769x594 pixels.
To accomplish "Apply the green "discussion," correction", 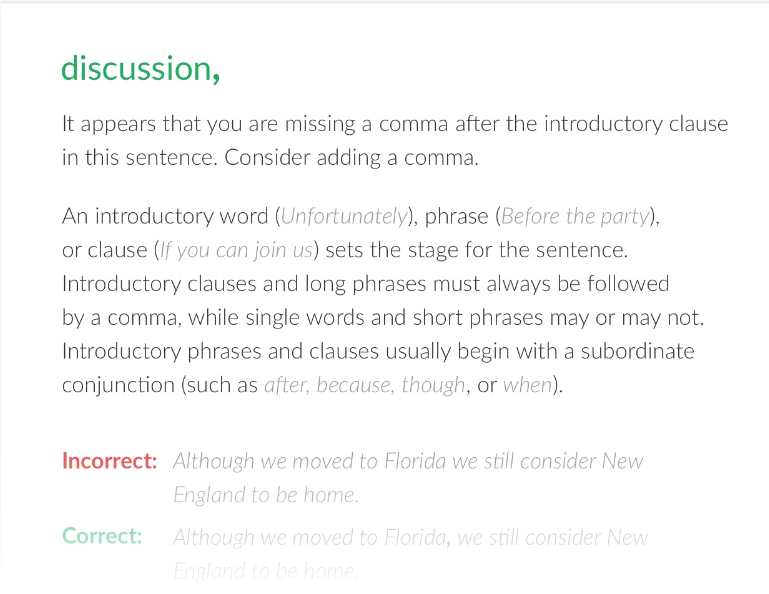I will (x=140, y=69).
